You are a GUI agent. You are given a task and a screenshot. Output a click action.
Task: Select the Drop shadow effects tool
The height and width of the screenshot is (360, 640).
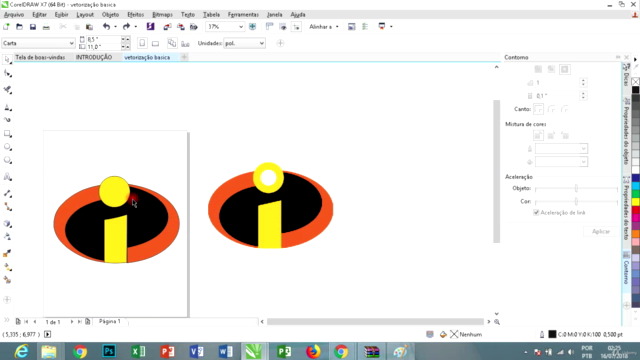7,224
